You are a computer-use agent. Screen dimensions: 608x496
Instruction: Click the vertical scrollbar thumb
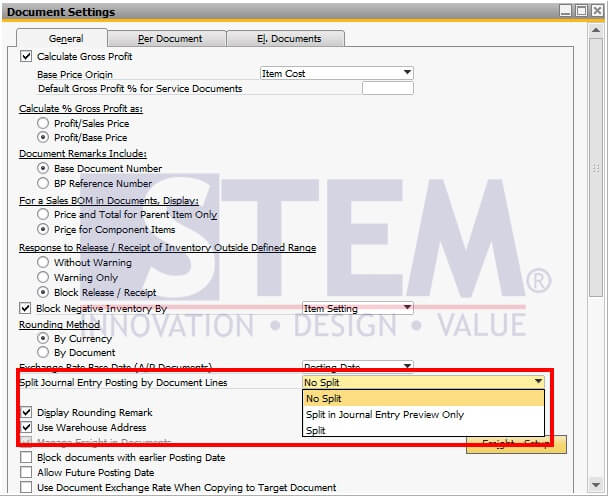click(596, 168)
